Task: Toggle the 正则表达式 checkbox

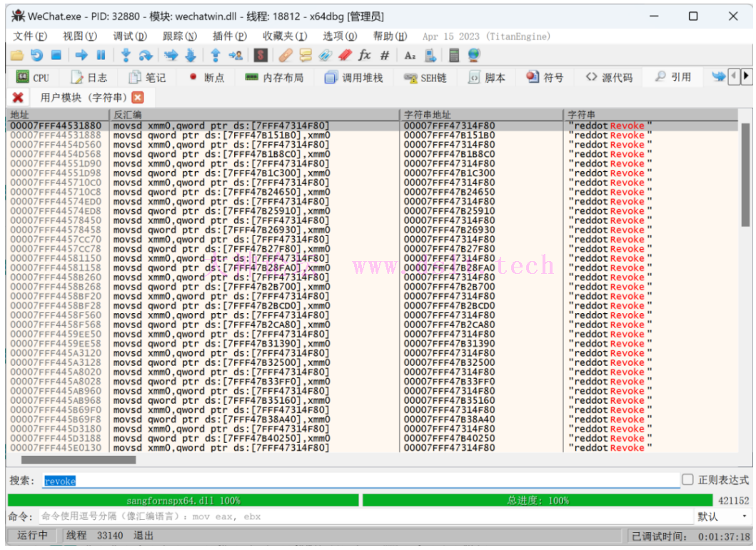Action: click(x=687, y=479)
